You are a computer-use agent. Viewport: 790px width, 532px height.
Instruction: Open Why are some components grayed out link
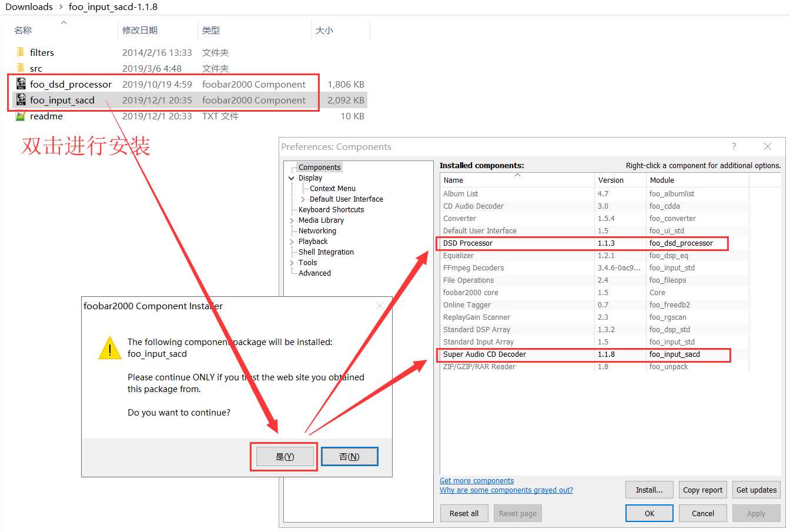(x=506, y=490)
